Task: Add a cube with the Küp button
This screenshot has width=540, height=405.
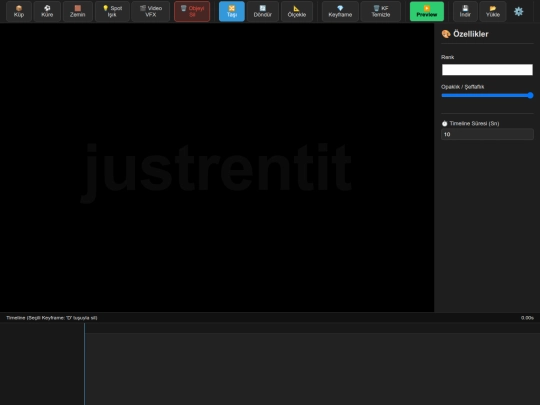Action: pos(19,11)
